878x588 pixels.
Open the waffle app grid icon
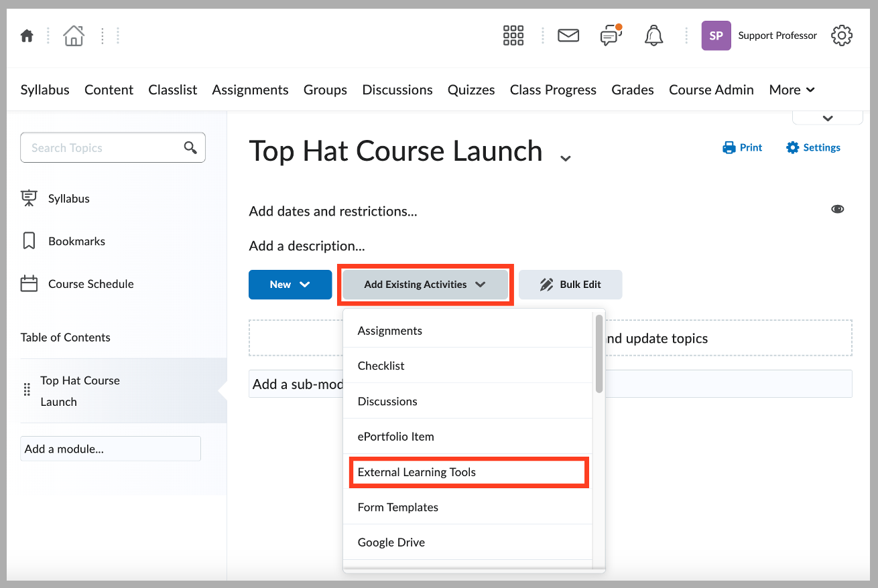click(x=513, y=35)
